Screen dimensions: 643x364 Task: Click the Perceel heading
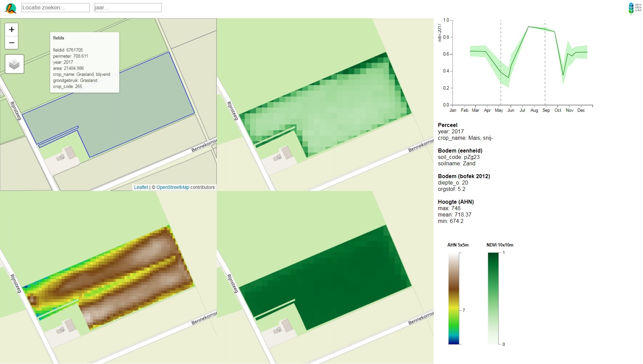pos(447,125)
